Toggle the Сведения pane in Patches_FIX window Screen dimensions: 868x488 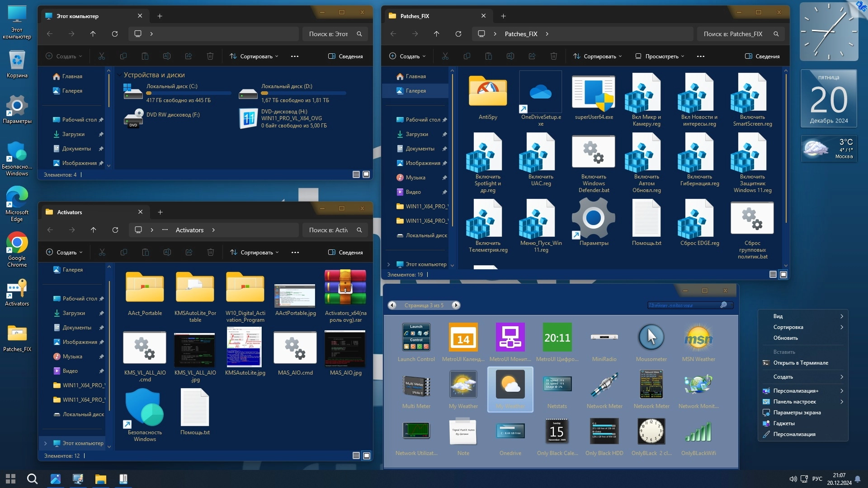point(762,56)
